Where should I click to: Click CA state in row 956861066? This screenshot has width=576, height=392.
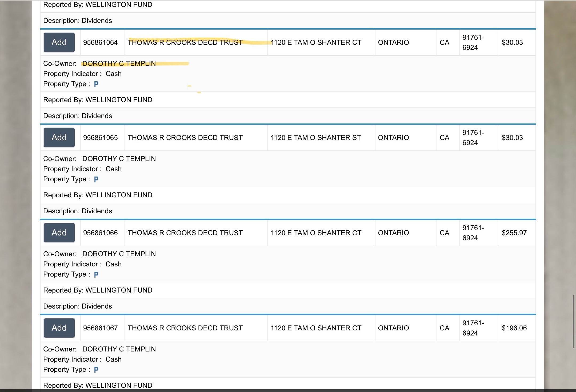(445, 233)
